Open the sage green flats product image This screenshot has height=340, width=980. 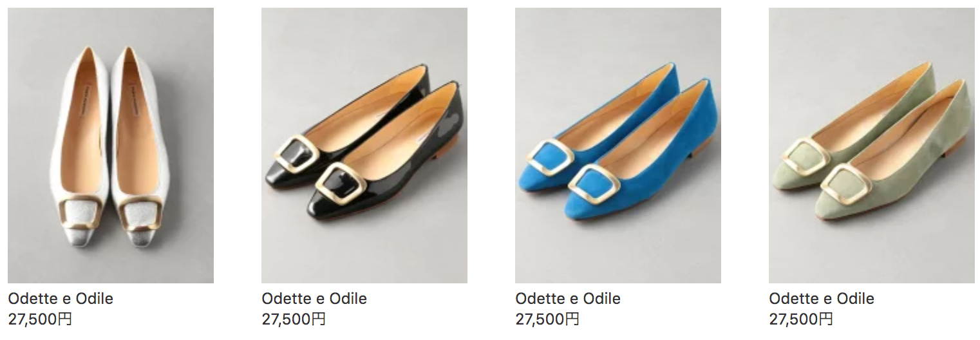(872, 146)
